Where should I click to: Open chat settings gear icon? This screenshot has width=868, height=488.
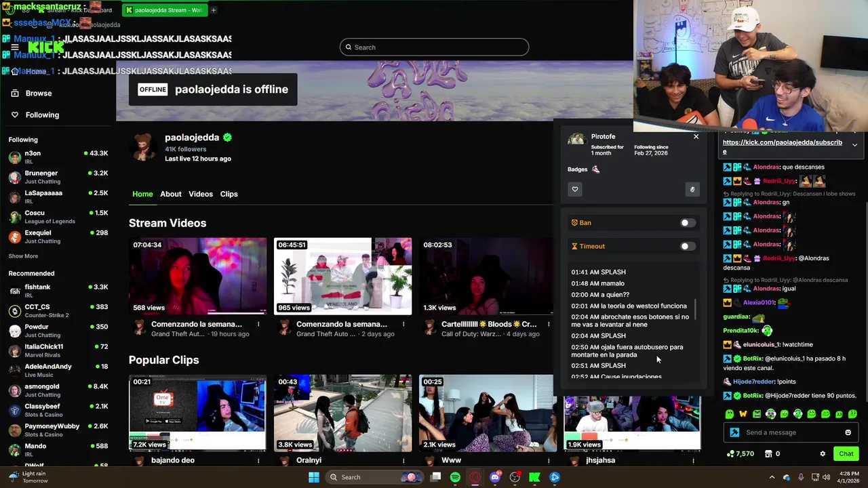(x=823, y=453)
